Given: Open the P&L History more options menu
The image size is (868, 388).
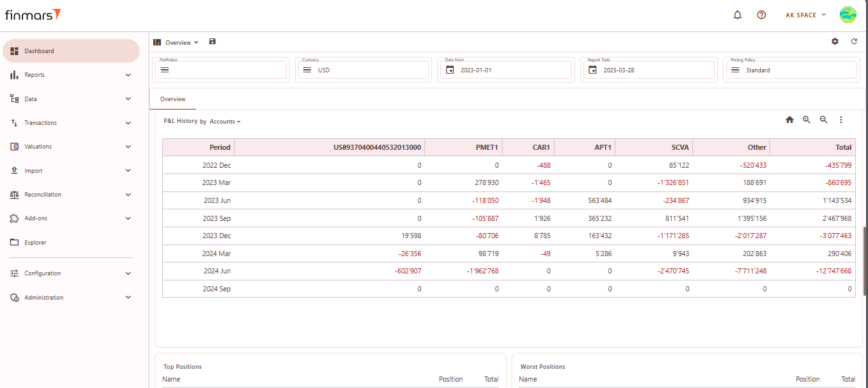Looking at the screenshot, I should coord(841,120).
